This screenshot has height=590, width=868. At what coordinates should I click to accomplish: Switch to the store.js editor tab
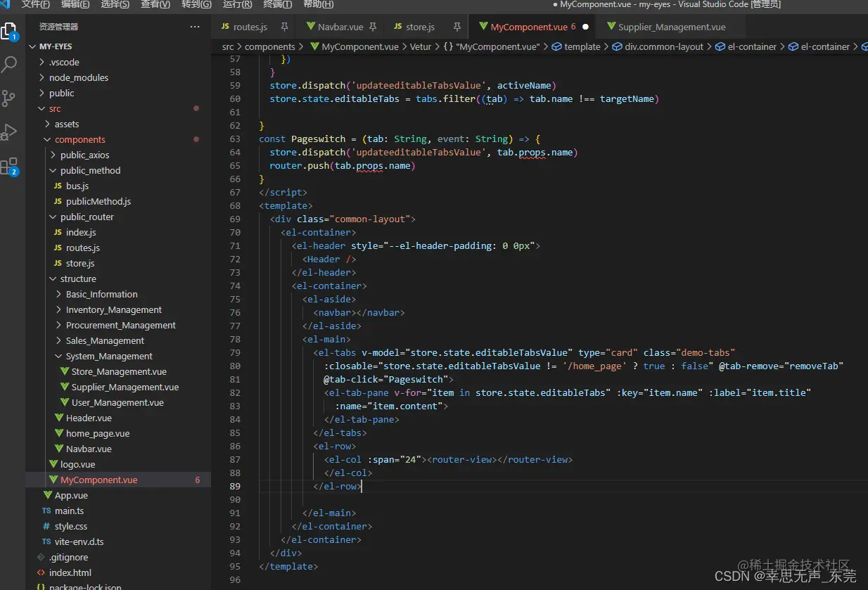pos(420,27)
